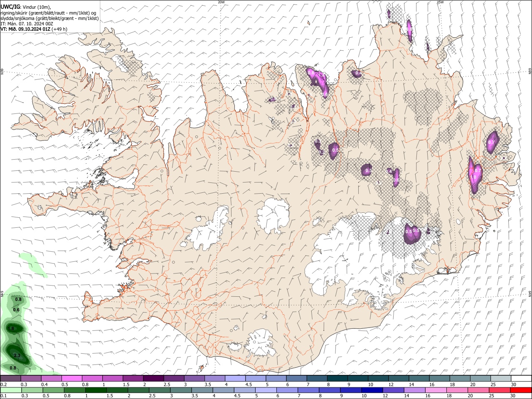Select the darkest purple snow swatch from 2 to 2.5

click(153, 378)
